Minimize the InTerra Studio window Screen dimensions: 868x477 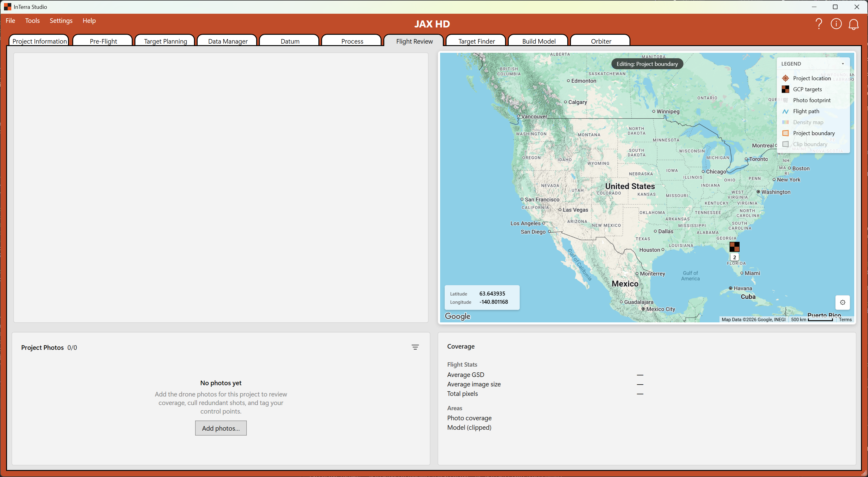[x=814, y=7]
